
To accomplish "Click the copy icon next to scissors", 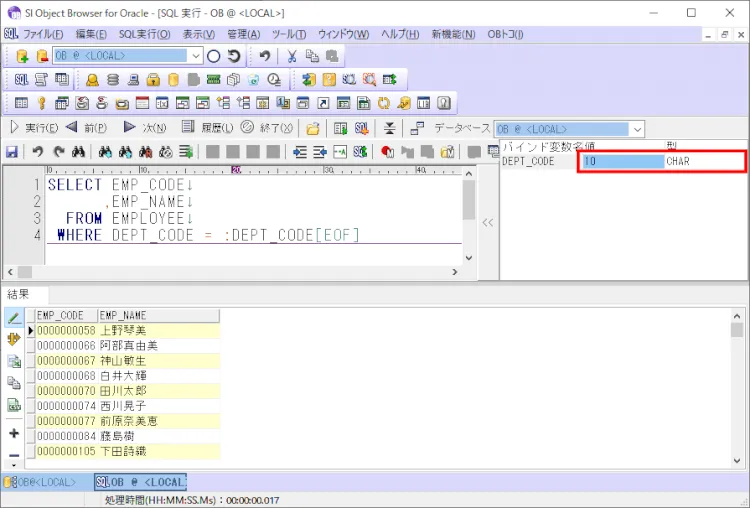I will 312,56.
